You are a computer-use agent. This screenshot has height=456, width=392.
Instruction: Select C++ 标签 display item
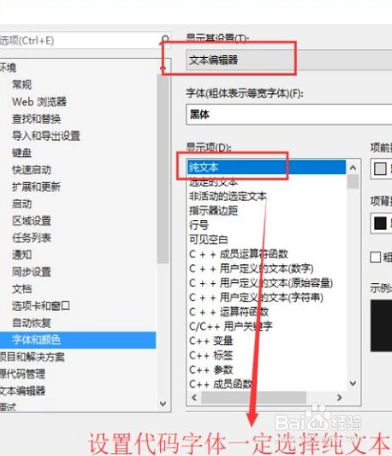click(211, 355)
